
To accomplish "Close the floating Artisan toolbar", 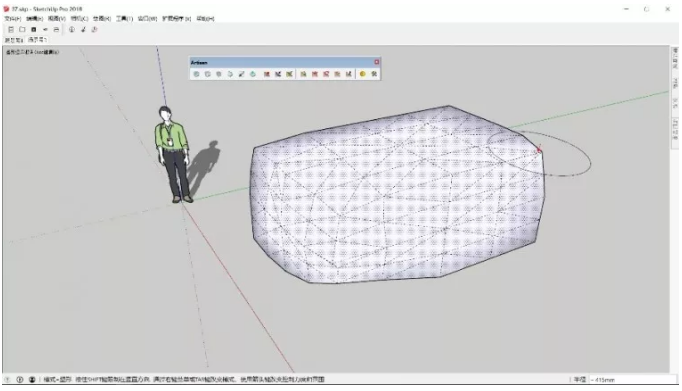I will click(x=377, y=62).
